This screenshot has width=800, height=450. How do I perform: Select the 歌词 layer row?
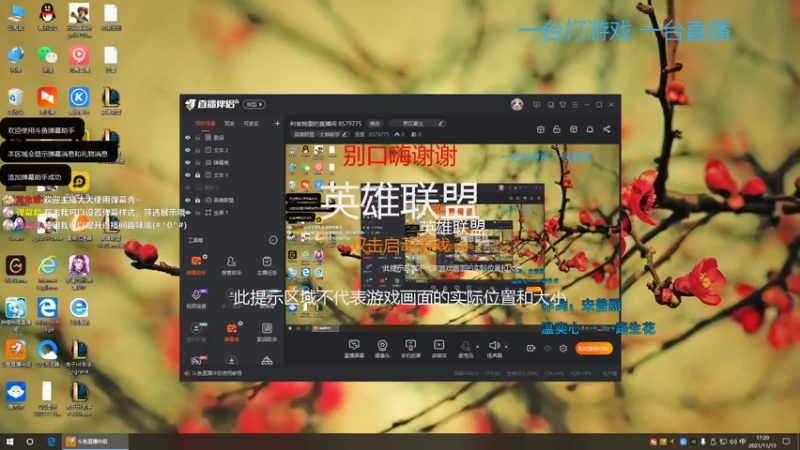(232, 138)
